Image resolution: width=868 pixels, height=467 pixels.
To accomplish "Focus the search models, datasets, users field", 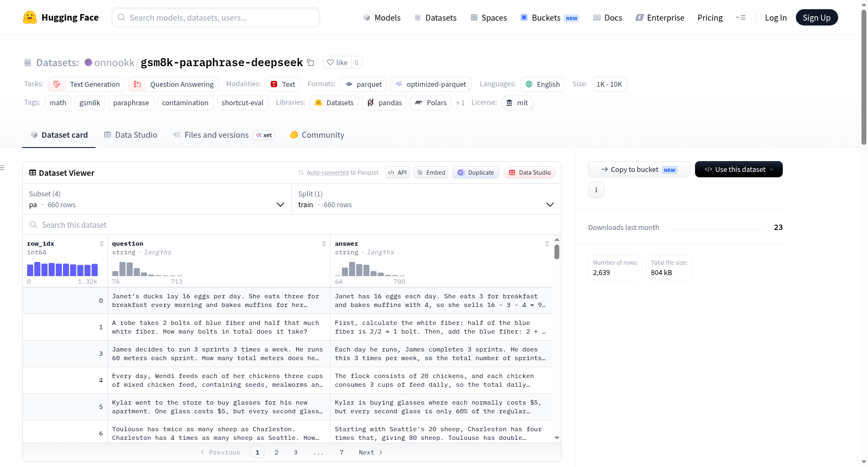I will click(216, 17).
